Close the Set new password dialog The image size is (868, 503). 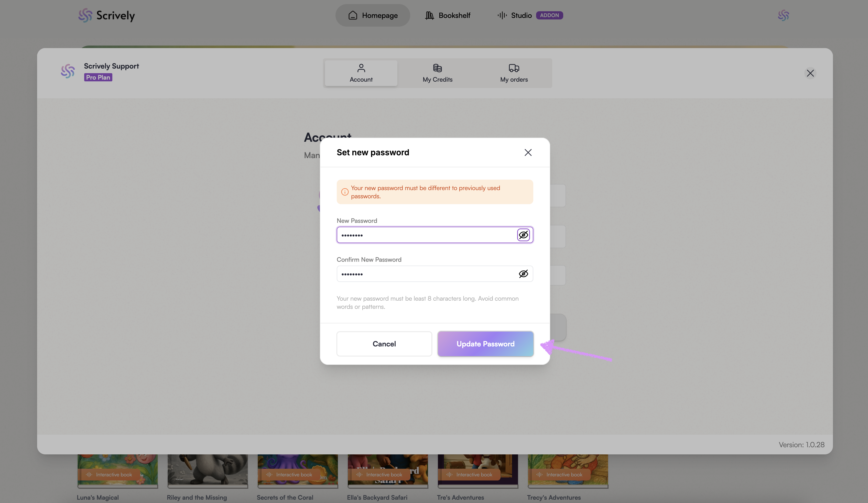pyautogui.click(x=528, y=152)
